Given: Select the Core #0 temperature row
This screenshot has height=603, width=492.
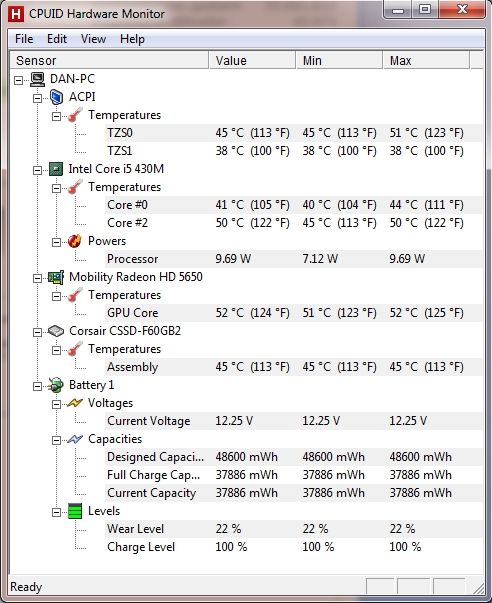Looking at the screenshot, I should coord(294,205).
